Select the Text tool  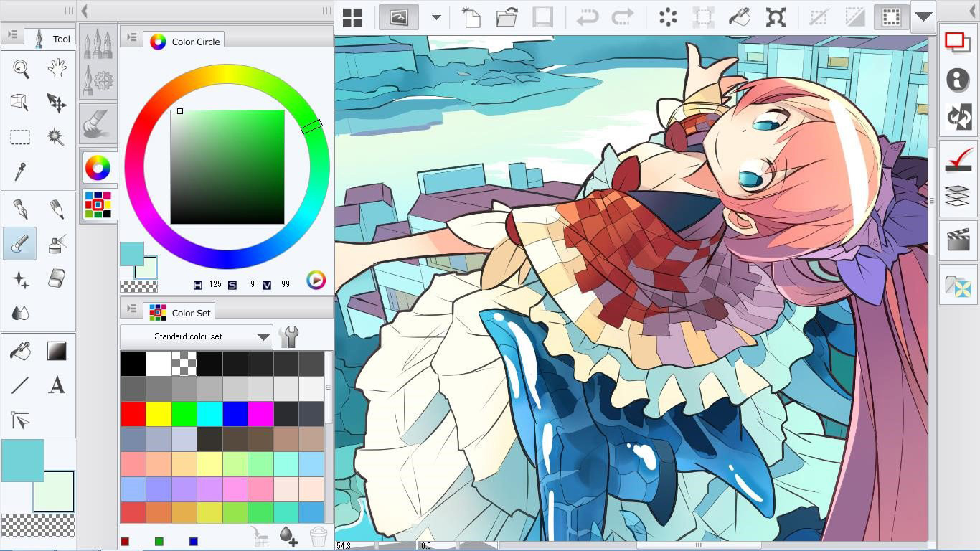click(x=57, y=386)
